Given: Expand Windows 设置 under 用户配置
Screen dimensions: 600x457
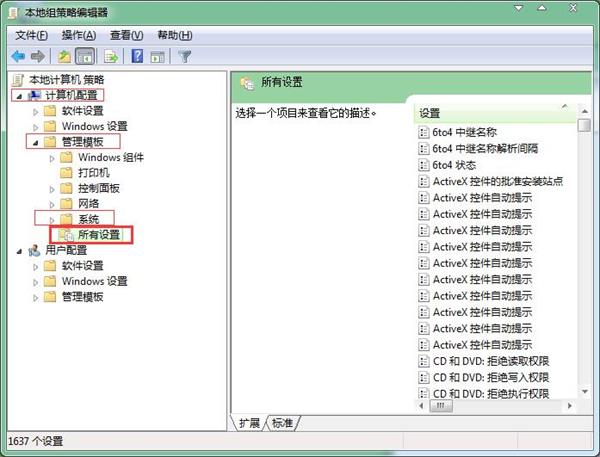Looking at the screenshot, I should tap(36, 282).
